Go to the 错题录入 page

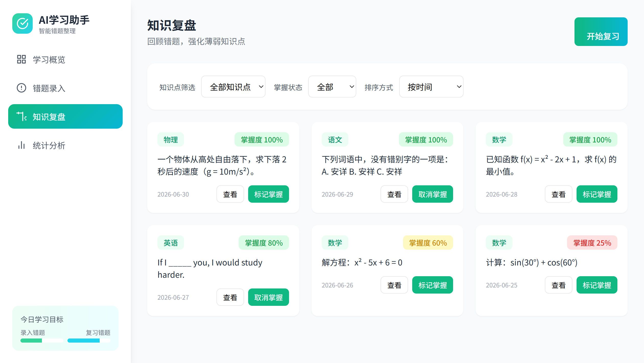[x=65, y=88]
